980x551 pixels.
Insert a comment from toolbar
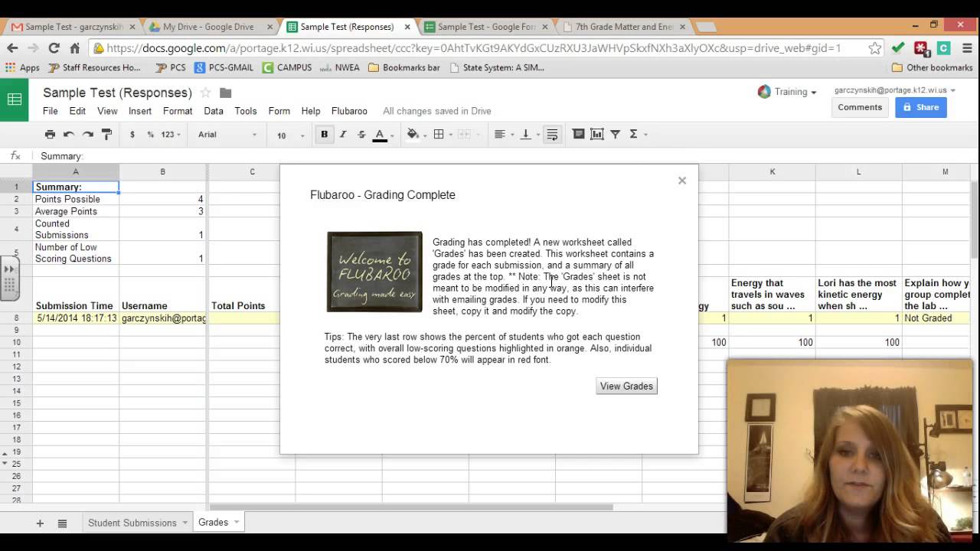[578, 134]
